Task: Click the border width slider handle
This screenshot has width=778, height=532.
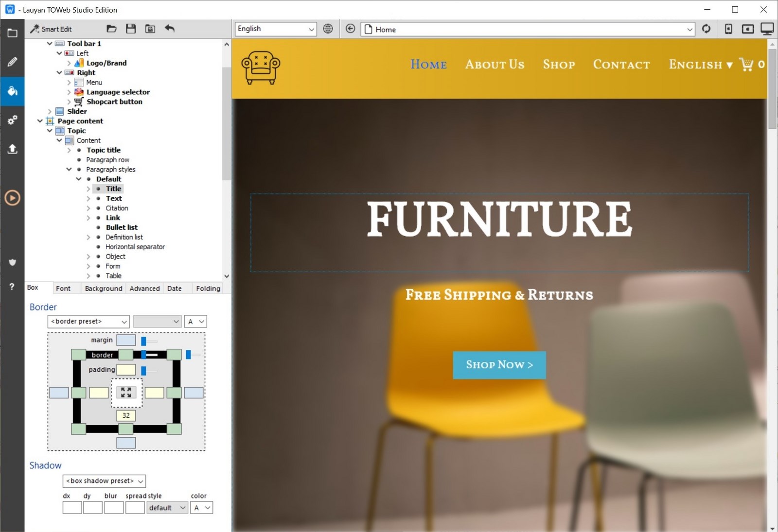Action: [143, 355]
